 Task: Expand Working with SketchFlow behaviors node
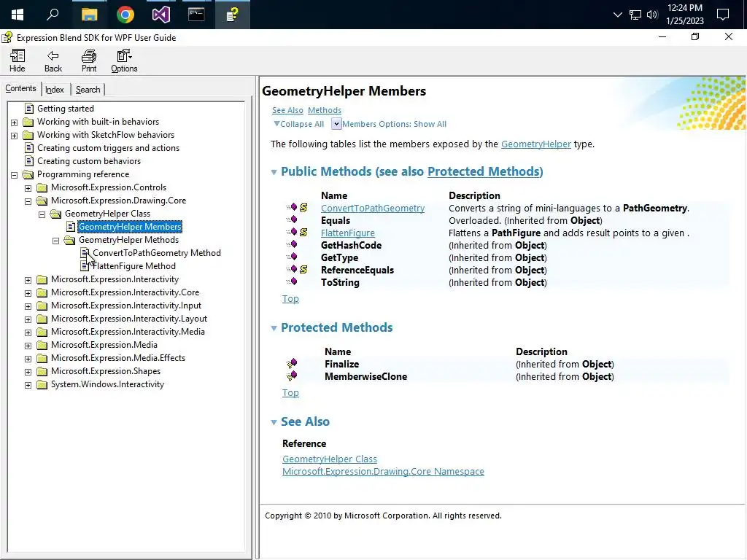coord(15,136)
